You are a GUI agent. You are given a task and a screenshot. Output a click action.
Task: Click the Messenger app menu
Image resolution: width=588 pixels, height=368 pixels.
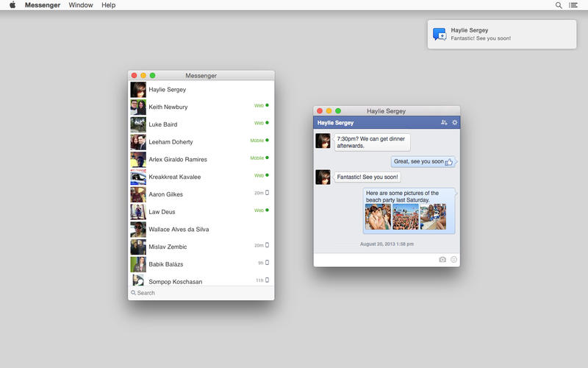click(x=43, y=5)
